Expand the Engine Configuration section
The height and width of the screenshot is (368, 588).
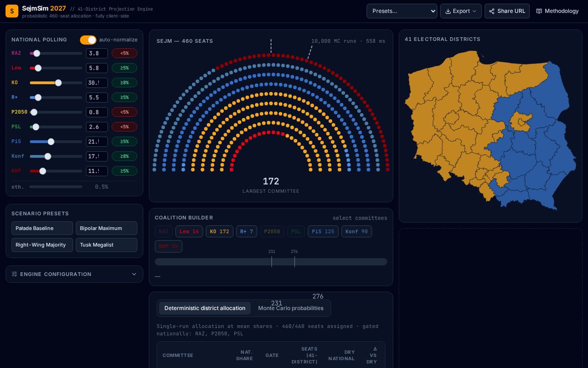tap(74, 274)
